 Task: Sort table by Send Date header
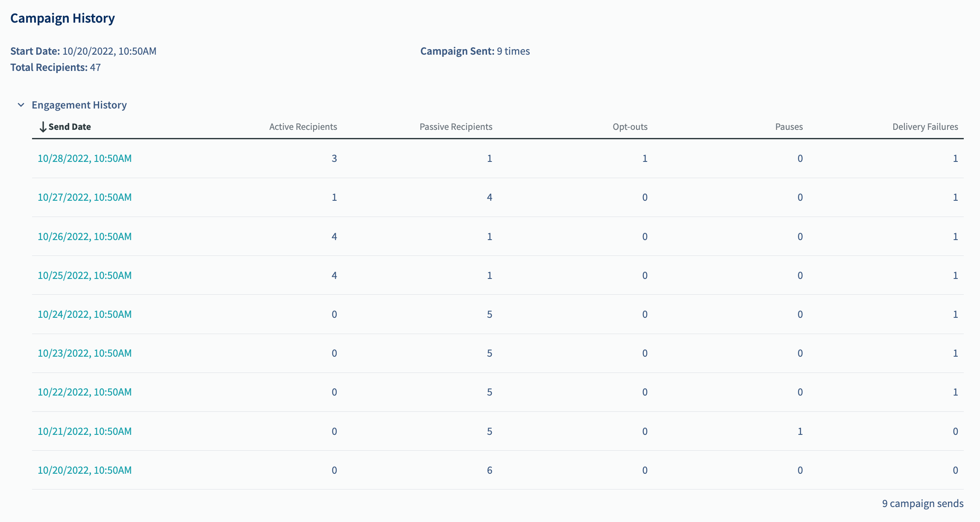coord(70,127)
